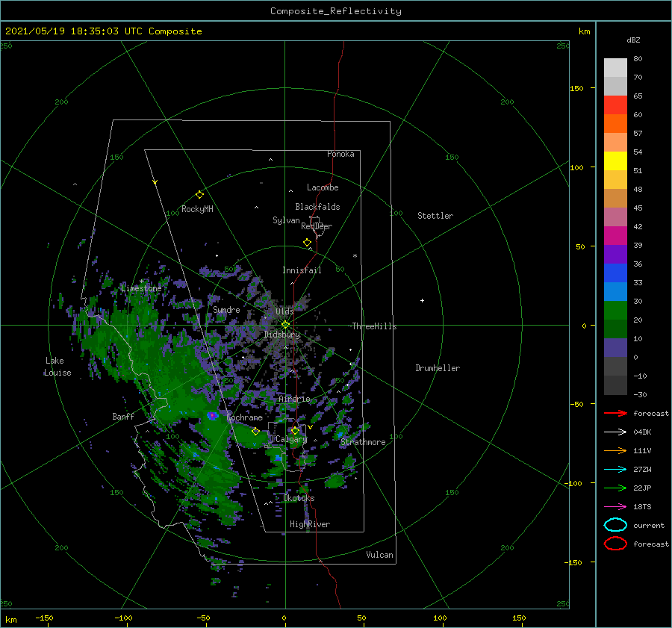Click the RedDeer city label

tap(317, 226)
